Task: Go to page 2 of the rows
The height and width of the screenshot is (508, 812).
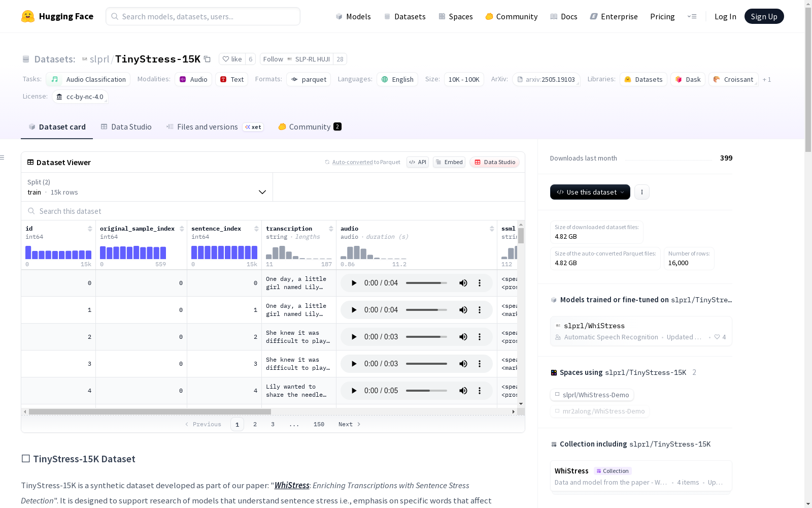Action: [x=255, y=424]
